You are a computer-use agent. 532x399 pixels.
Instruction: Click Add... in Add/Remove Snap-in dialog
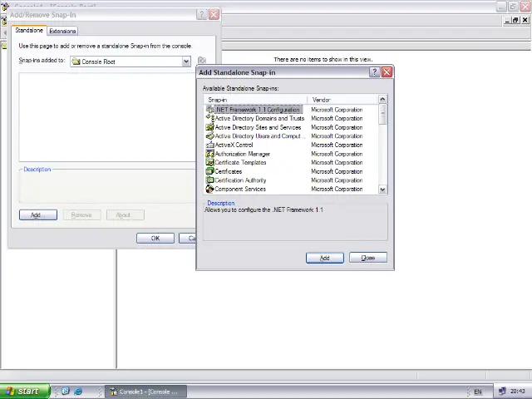(x=38, y=214)
